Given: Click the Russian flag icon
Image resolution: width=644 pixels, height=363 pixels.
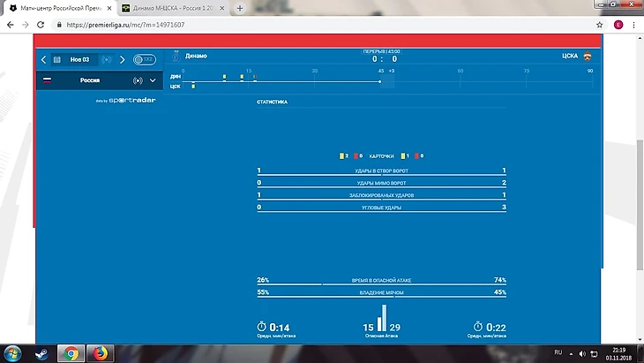Looking at the screenshot, I should [48, 80].
